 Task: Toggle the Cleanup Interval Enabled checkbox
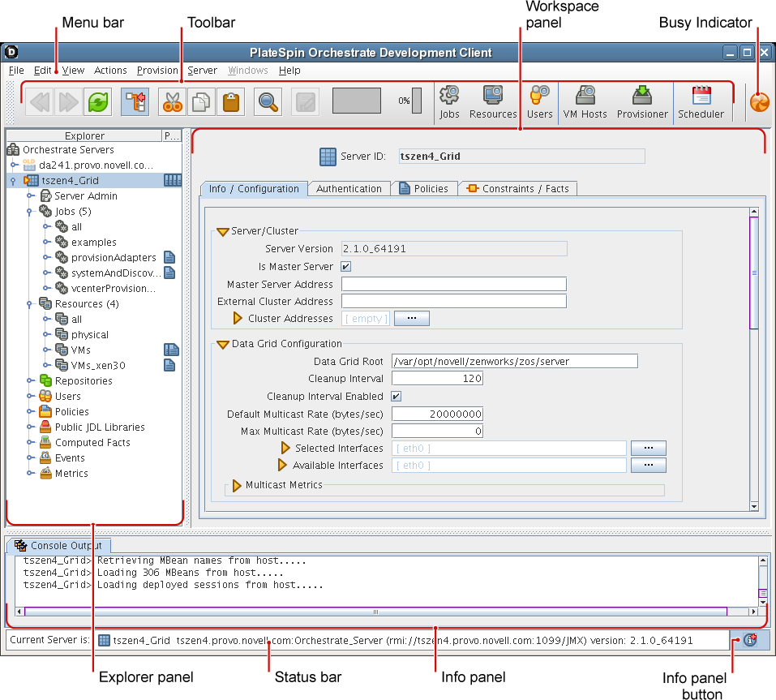[396, 396]
